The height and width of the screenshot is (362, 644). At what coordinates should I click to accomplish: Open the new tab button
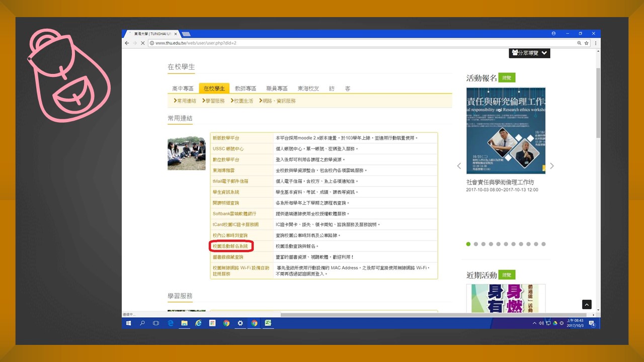(x=186, y=34)
